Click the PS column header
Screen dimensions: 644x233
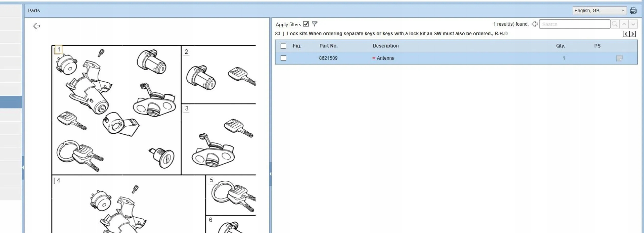pos(597,46)
